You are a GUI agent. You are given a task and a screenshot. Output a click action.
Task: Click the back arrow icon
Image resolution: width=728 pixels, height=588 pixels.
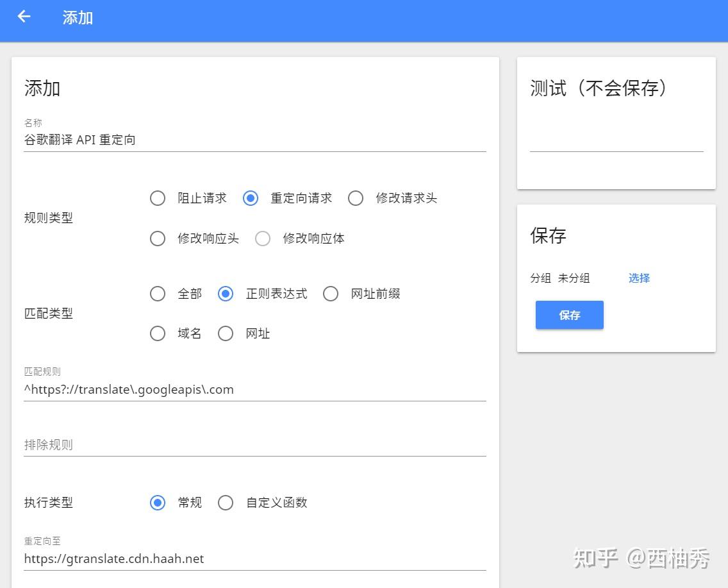(24, 17)
